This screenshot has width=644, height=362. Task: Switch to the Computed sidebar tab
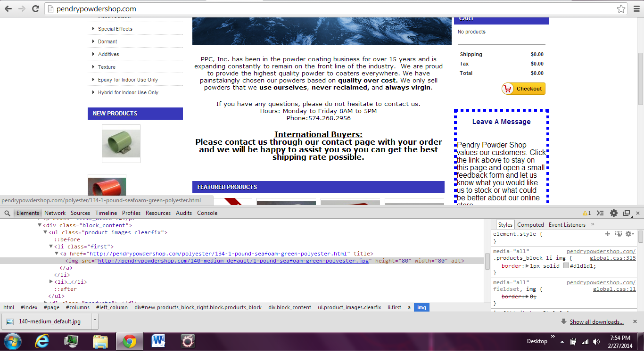point(530,225)
